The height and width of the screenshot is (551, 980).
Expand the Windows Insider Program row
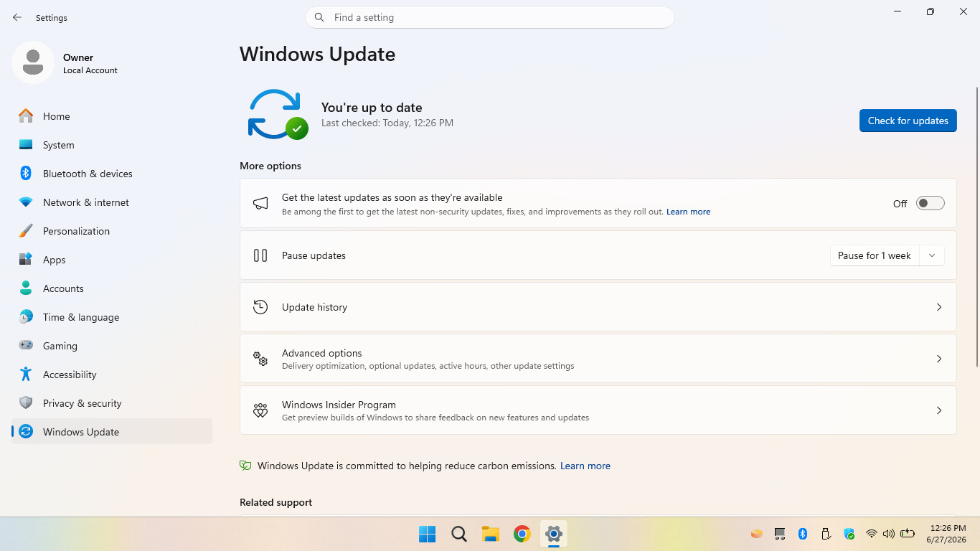(x=598, y=410)
